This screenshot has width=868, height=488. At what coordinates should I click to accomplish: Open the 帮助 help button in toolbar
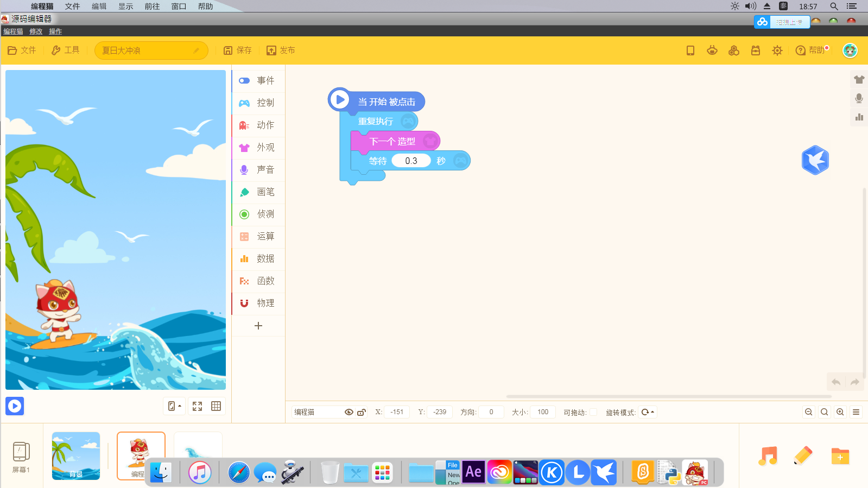811,50
